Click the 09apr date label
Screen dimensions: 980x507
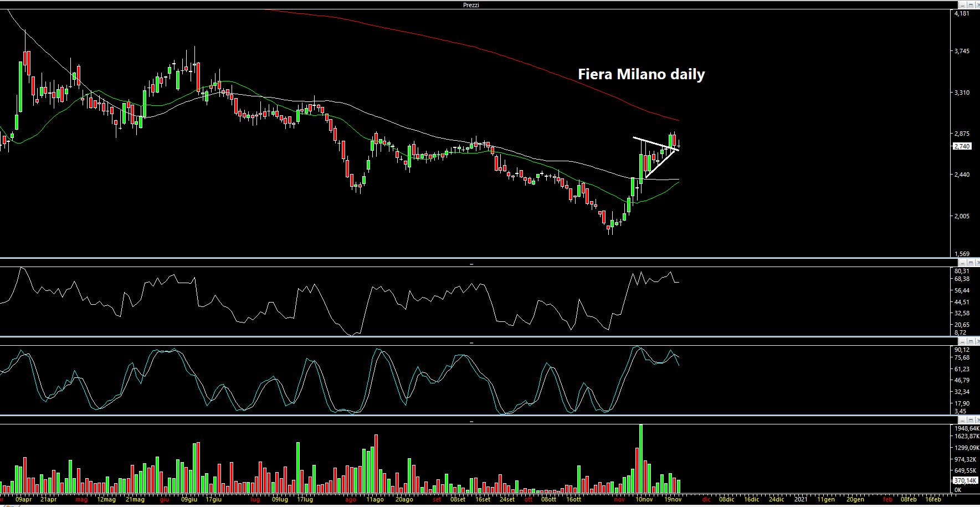pyautogui.click(x=24, y=499)
